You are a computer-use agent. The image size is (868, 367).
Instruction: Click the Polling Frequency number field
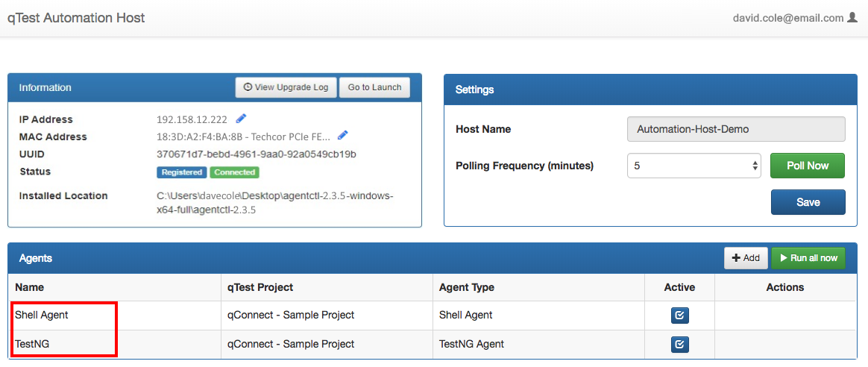(x=688, y=166)
